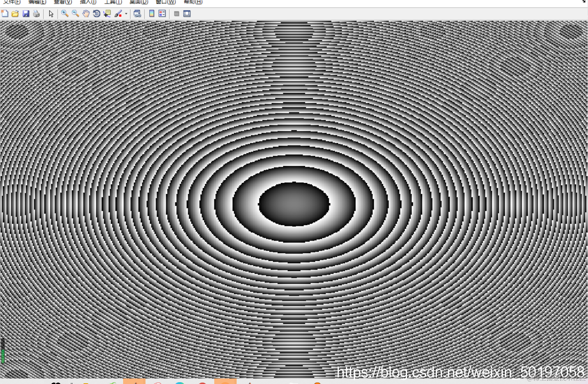Open the 查看(V) menu
Image resolution: width=588 pixels, height=384 pixels.
click(x=63, y=2)
